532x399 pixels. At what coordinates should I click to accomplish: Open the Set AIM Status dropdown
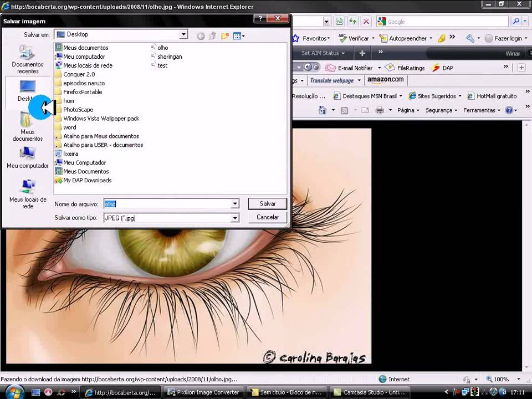pos(323,53)
